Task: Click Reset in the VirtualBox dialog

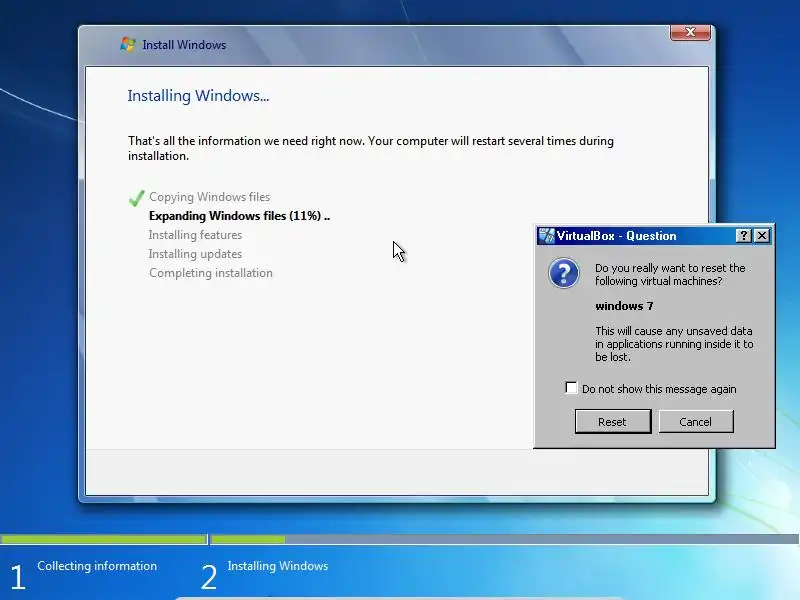Action: click(x=613, y=421)
